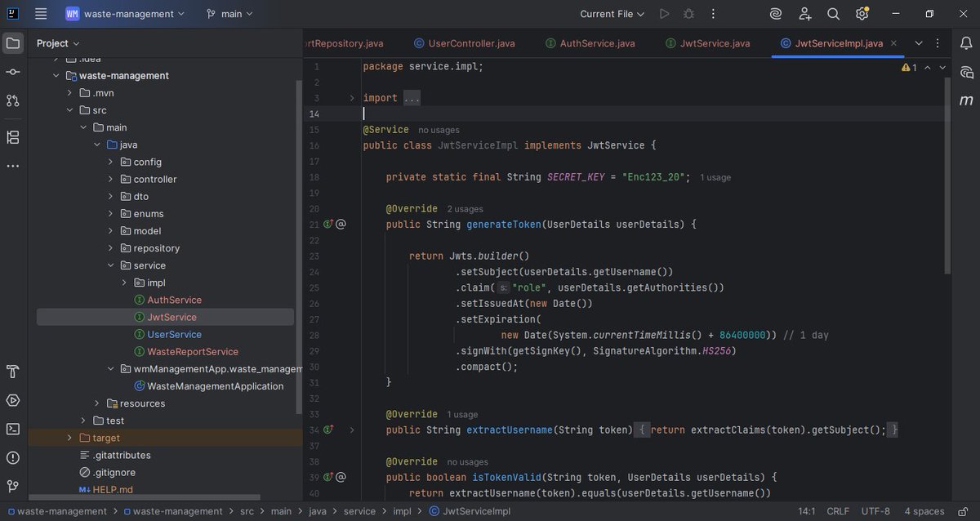Go to next highlighted problem arrow
980x521 pixels.
942,68
